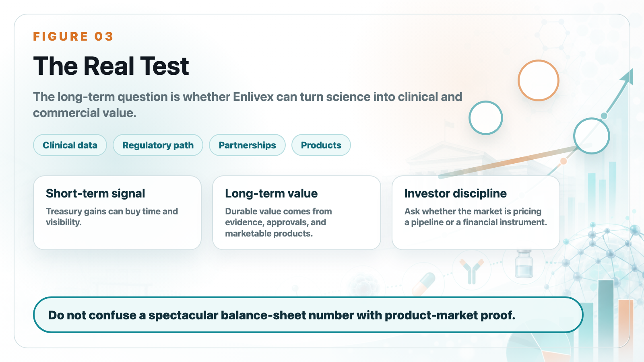Click the capsule pill icon
Image resolution: width=644 pixels, height=362 pixels.
pyautogui.click(x=424, y=284)
